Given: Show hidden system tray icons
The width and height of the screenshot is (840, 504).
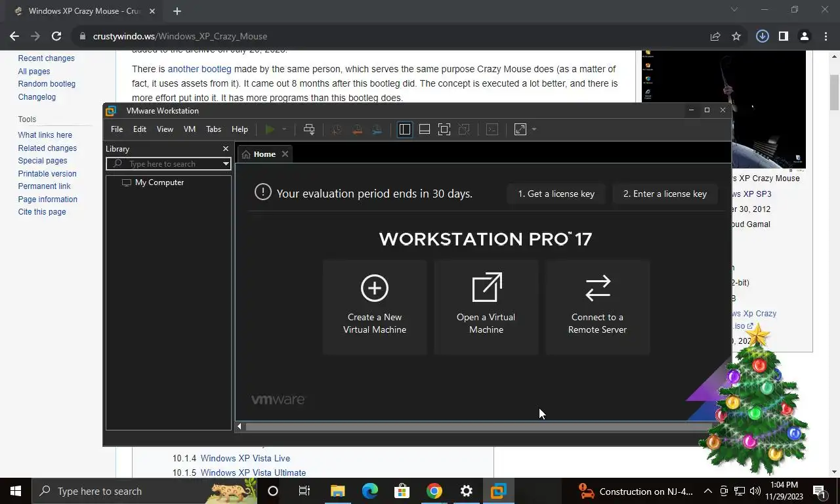Looking at the screenshot, I should click(x=707, y=491).
